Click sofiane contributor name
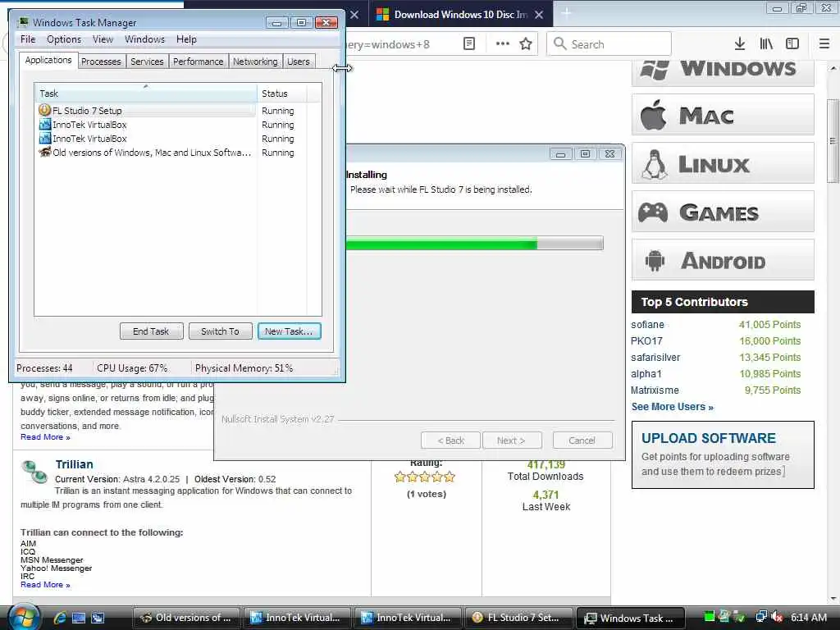The image size is (840, 630). [x=647, y=324]
